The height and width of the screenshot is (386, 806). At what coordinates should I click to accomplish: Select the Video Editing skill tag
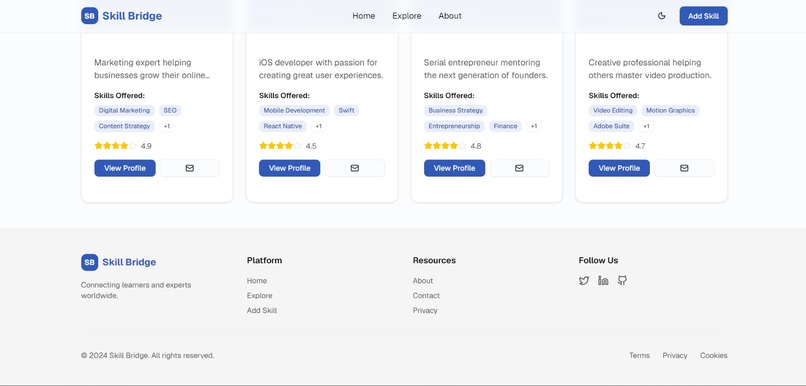point(613,111)
